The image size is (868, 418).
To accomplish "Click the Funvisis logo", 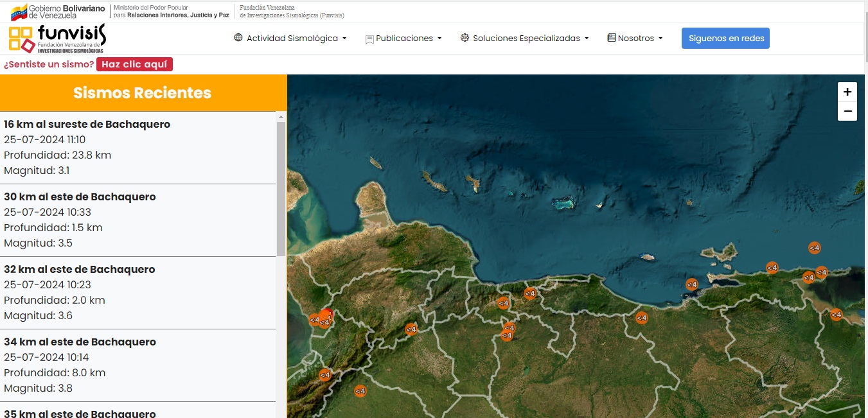I will [57, 39].
